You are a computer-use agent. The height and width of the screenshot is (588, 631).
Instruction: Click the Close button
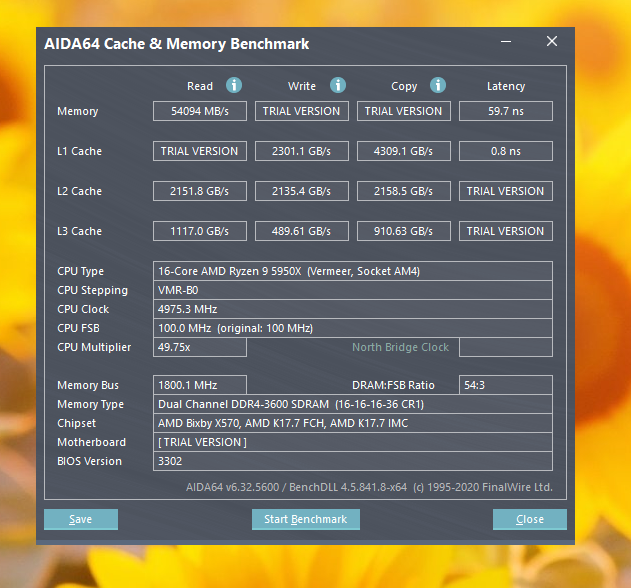pyautogui.click(x=530, y=519)
